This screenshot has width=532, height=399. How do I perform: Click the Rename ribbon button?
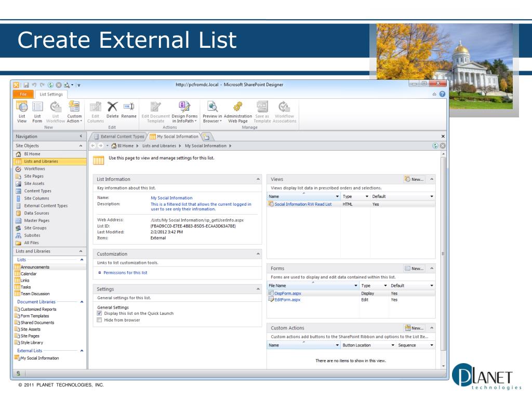pos(129,110)
